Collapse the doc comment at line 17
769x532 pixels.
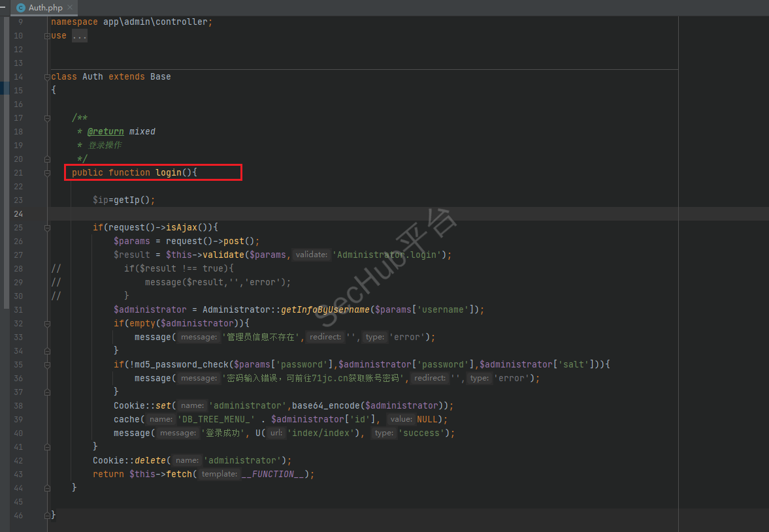coord(47,118)
